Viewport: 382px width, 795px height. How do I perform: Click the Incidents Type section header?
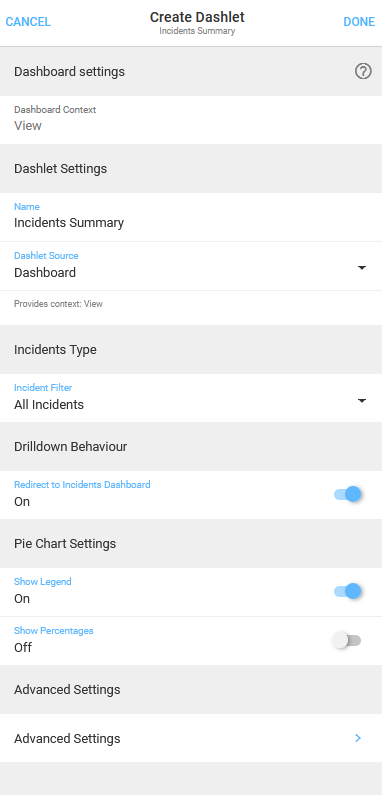pos(191,350)
